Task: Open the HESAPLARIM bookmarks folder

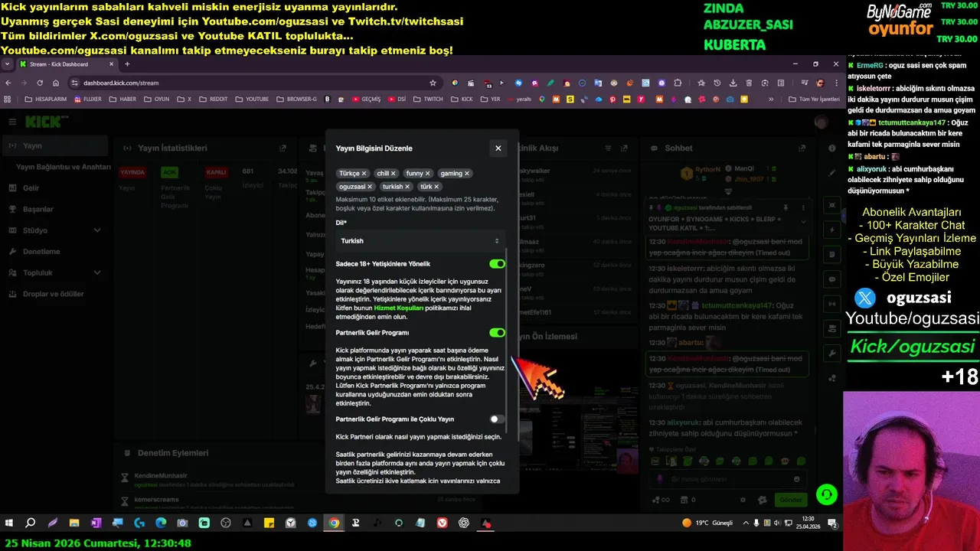Action: pos(46,99)
